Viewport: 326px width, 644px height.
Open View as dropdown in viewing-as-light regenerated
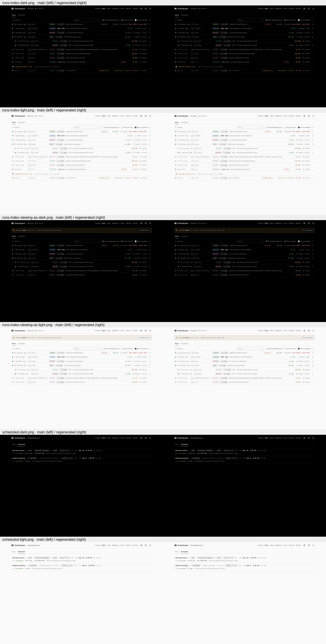click(x=250, y=348)
